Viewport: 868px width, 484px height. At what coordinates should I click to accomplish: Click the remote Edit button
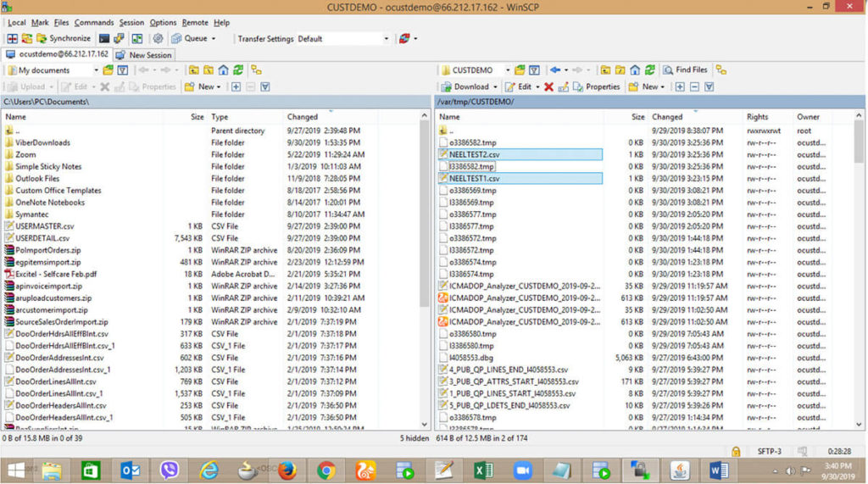point(518,87)
